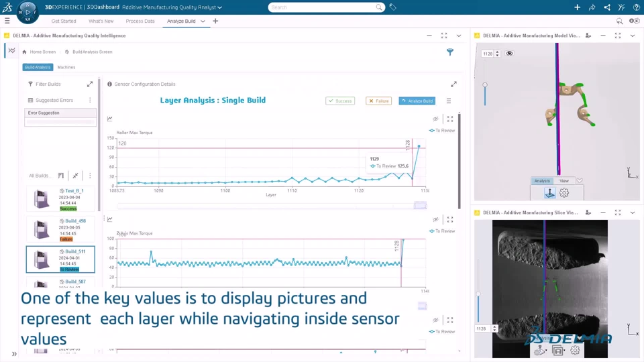Switch to Get Started tab
Viewport: 644px width, 362px height.
click(64, 21)
